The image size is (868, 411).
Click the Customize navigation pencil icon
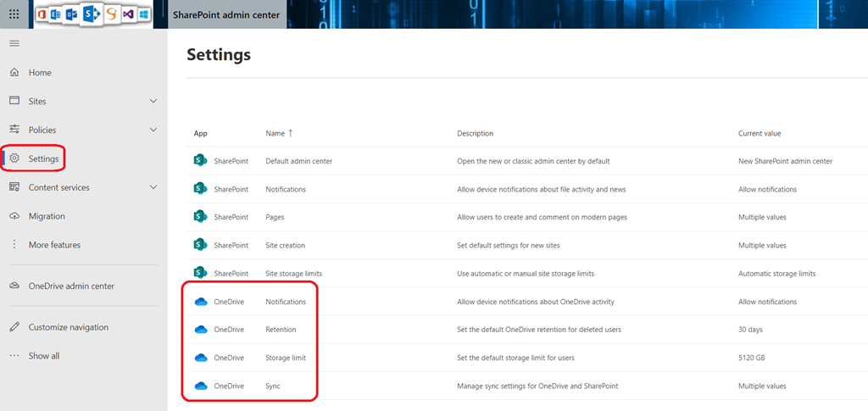14,327
